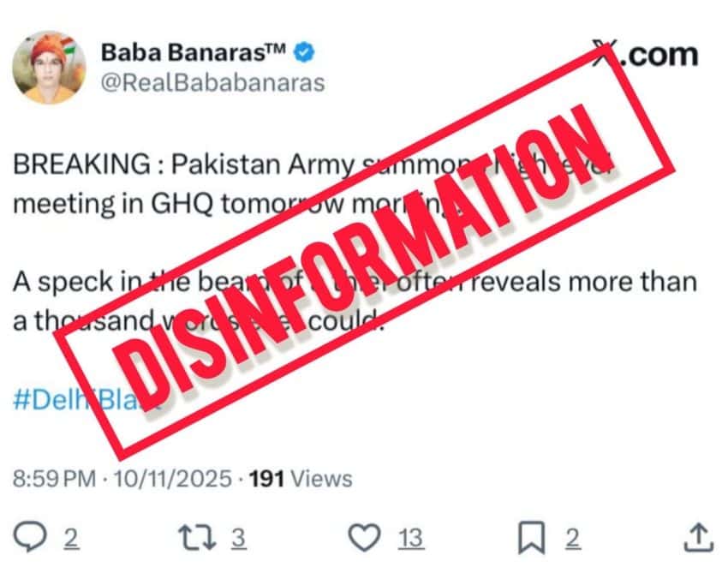This screenshot has height=585, width=728.
Task: Click the reply speech bubble icon
Action: (x=30, y=537)
